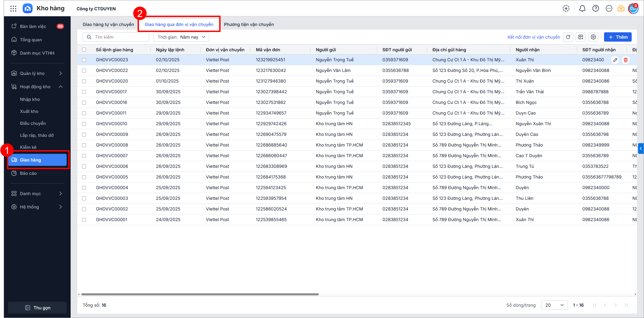
Task: Click the edit pencil icon on first row
Action: (x=615, y=60)
